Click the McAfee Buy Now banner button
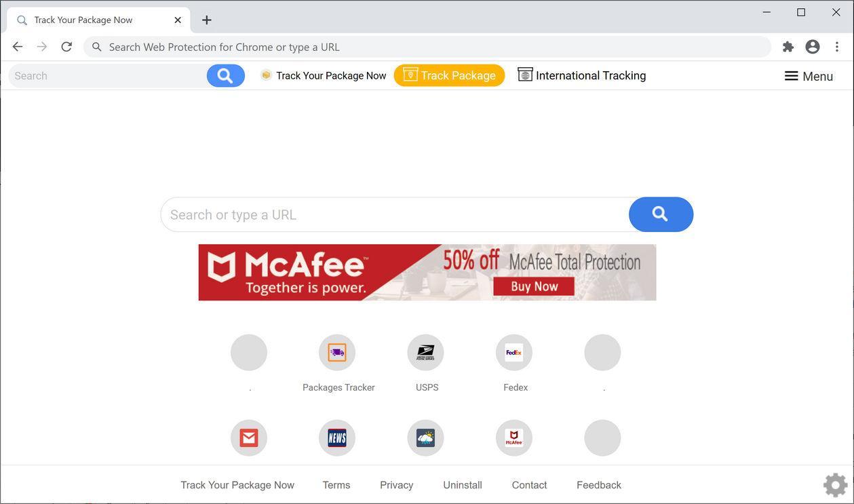This screenshot has width=854, height=504. (534, 286)
